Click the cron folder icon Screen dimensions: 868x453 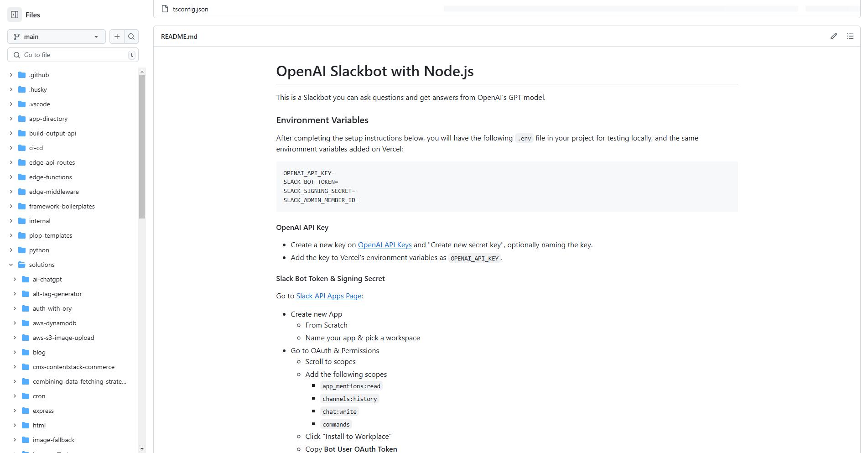26,396
